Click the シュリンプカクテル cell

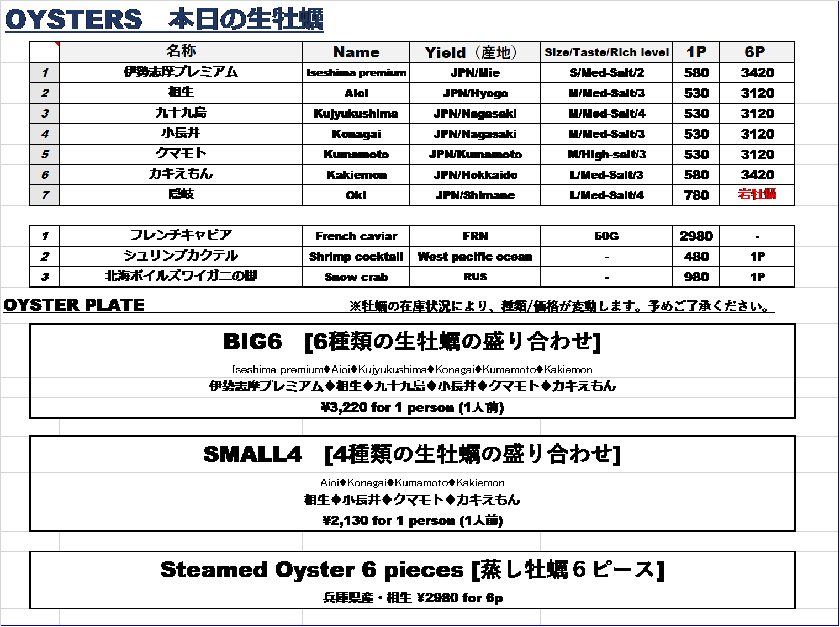[181, 256]
